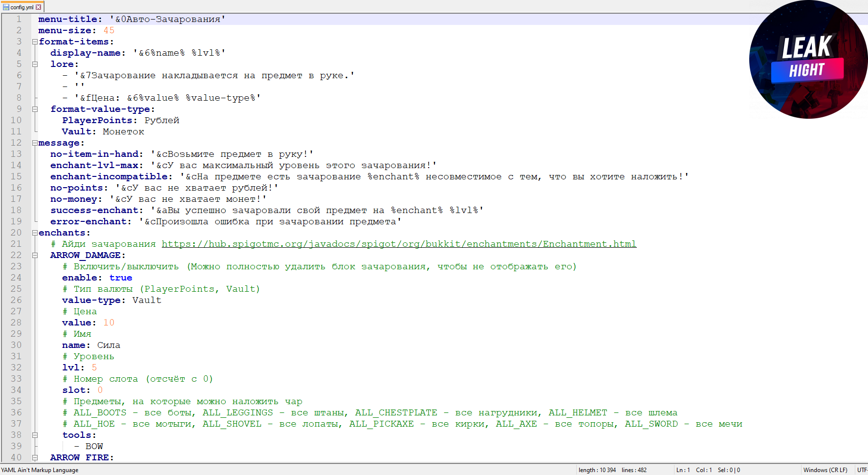Collapse the format-value-type fold marker
Image resolution: width=868 pixels, height=475 pixels.
pyautogui.click(x=35, y=109)
